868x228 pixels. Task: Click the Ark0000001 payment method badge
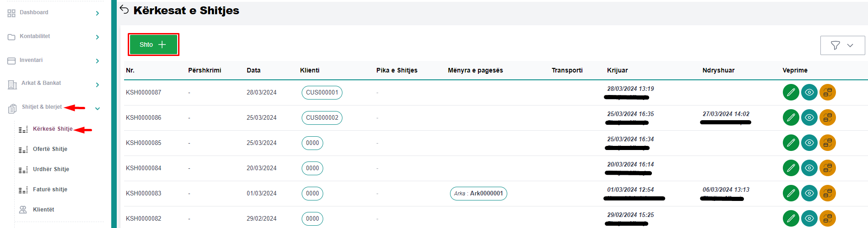[x=478, y=194]
